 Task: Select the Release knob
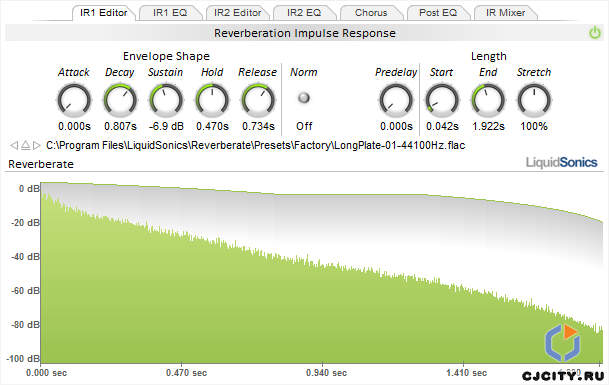(x=258, y=101)
